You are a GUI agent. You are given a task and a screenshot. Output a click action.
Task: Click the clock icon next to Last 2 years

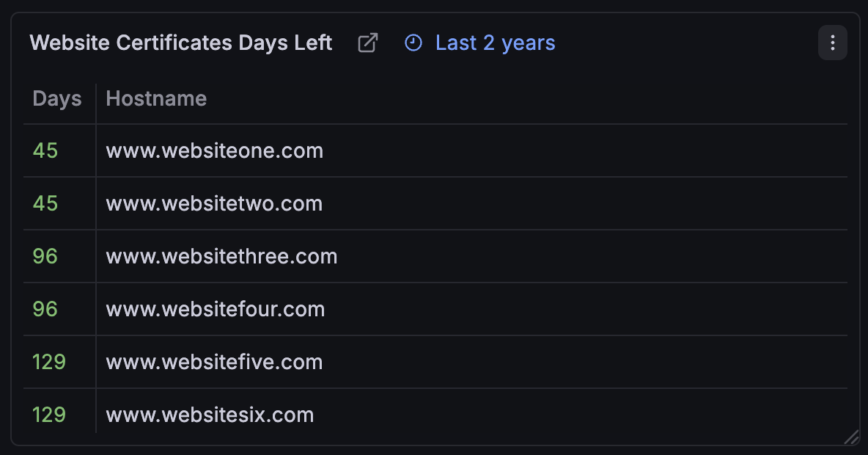click(x=413, y=43)
